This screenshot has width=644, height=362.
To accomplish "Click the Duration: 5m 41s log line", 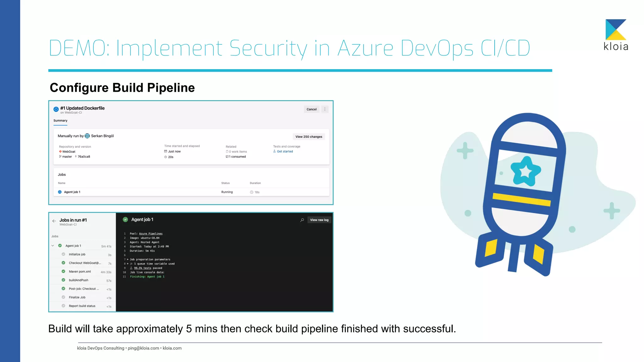I will point(142,251).
